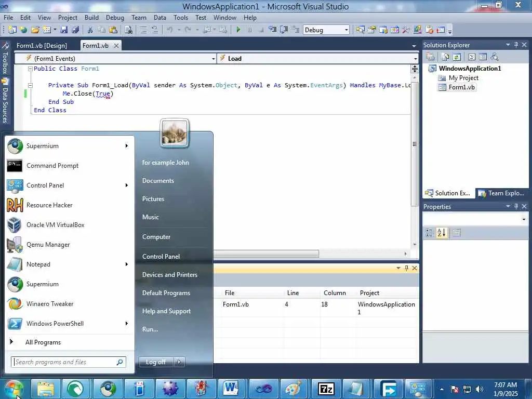The height and width of the screenshot is (399, 532).
Task: Switch to the Solution Explorer bottom tab
Action: coord(448,193)
